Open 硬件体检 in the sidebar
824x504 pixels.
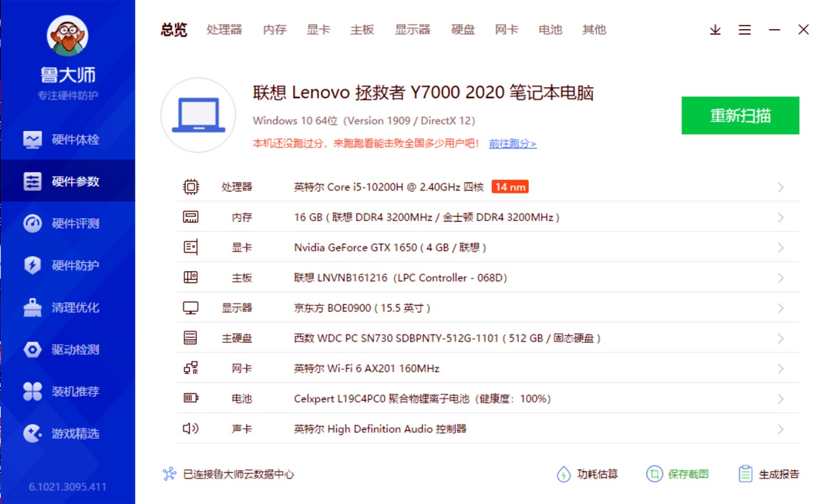pyautogui.click(x=67, y=140)
